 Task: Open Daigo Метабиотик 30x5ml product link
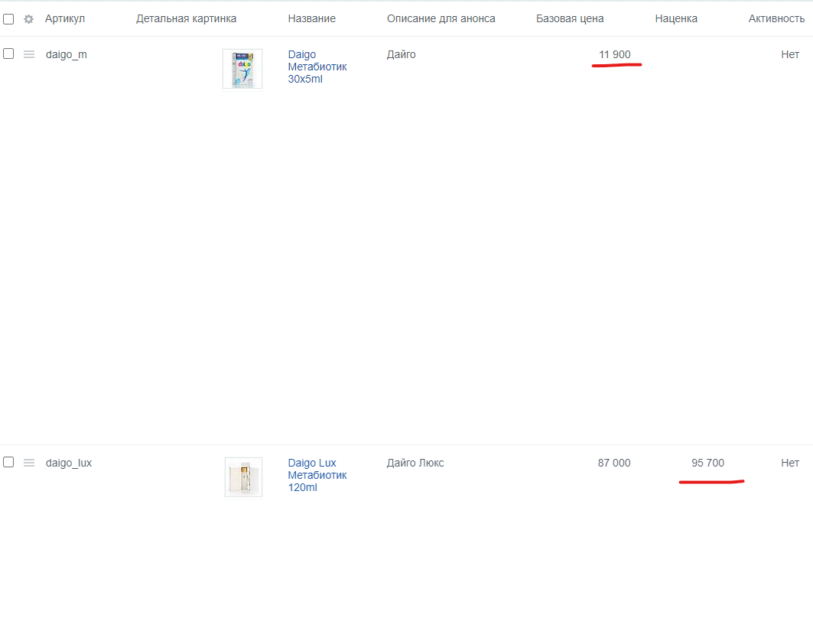[317, 67]
